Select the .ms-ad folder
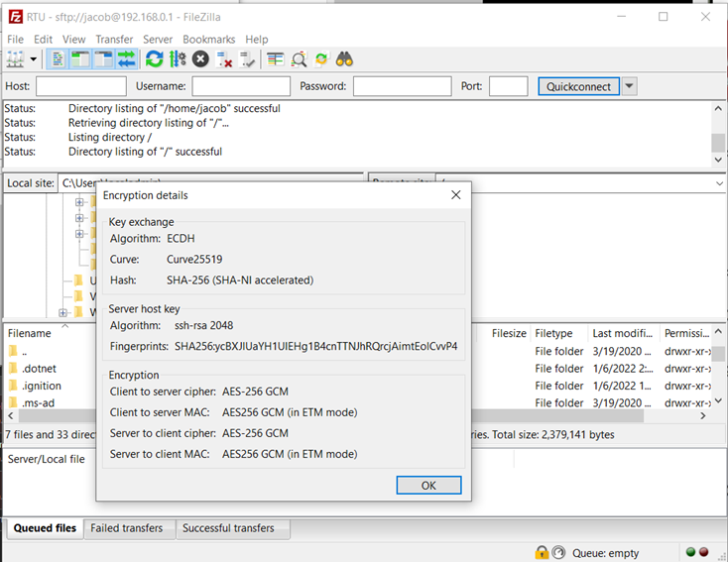 point(38,402)
